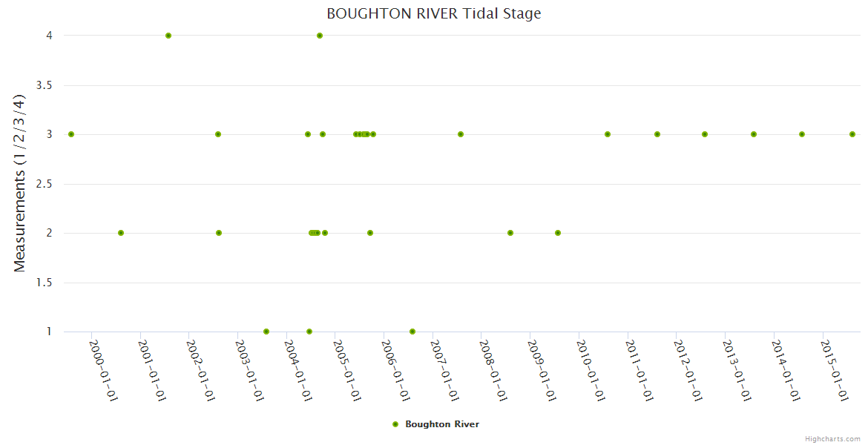The image size is (868, 445).
Task: Select the value 3 data point in 2010
Action: pyautogui.click(x=608, y=134)
